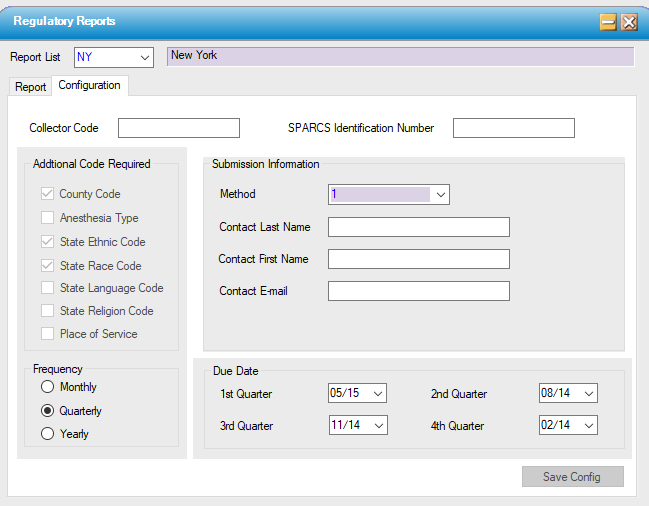Image resolution: width=649 pixels, height=506 pixels.
Task: Select the Yearly frequency option
Action: click(x=47, y=434)
